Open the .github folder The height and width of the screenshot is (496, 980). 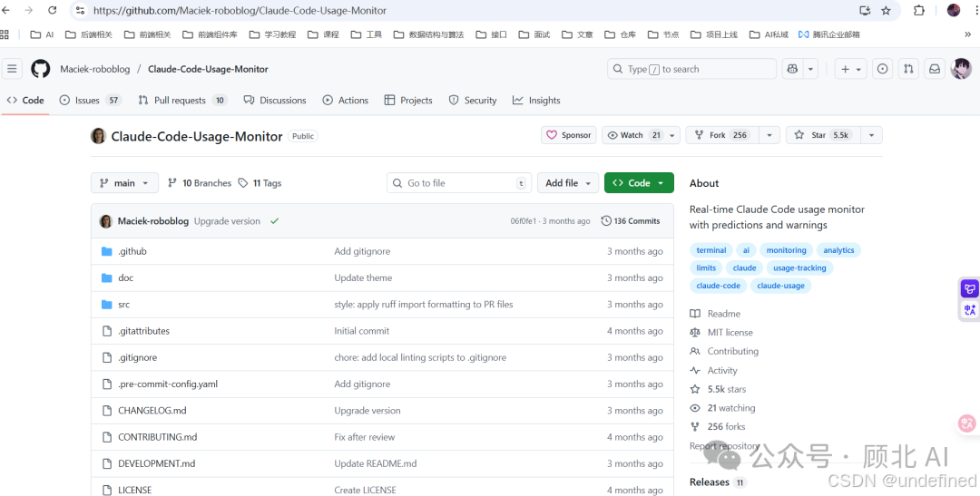click(x=132, y=251)
